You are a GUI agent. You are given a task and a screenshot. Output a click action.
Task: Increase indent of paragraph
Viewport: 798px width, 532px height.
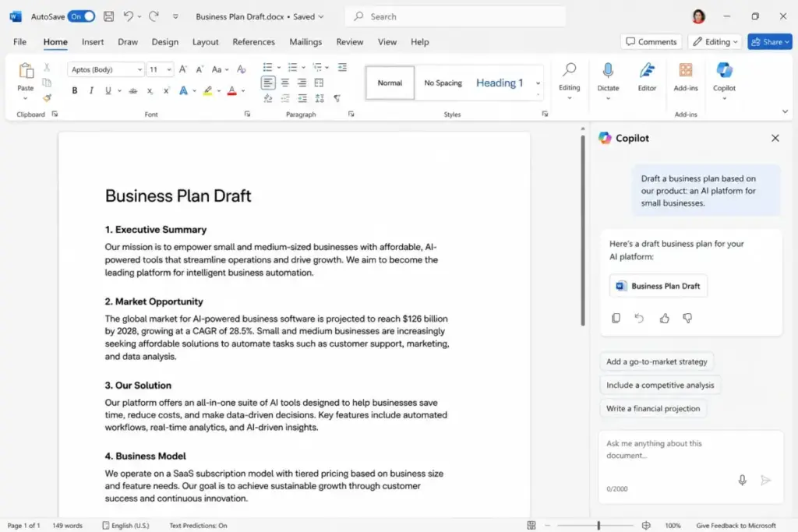click(x=302, y=98)
